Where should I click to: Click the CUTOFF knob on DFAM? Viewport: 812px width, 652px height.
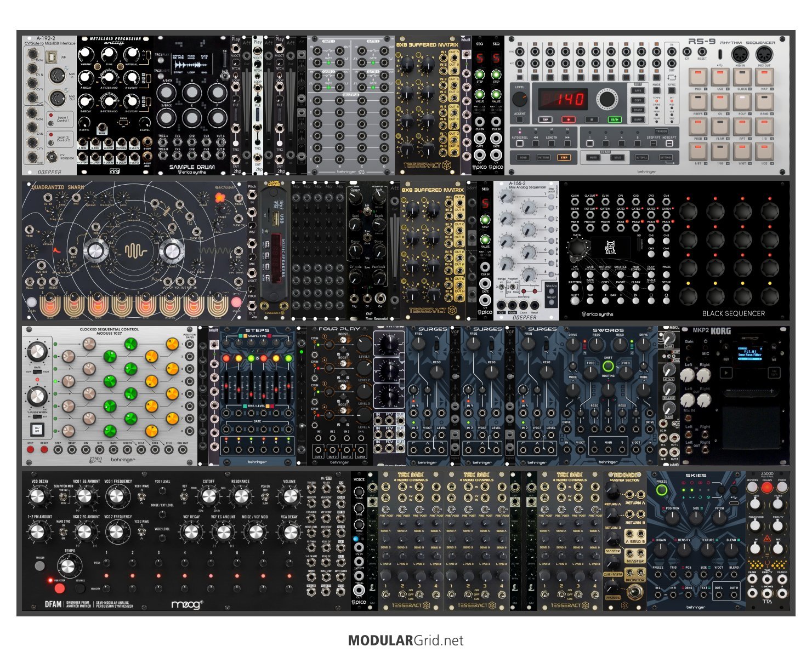pos(209,496)
